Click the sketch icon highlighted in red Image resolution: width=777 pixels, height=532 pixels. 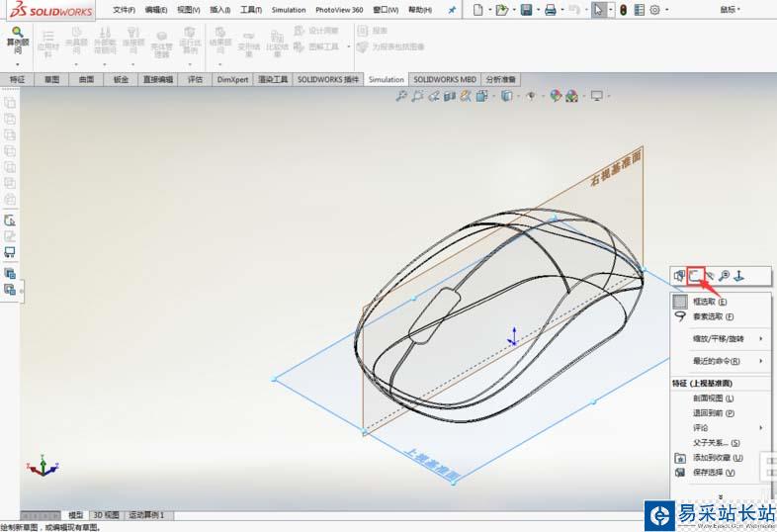pyautogui.click(x=696, y=274)
